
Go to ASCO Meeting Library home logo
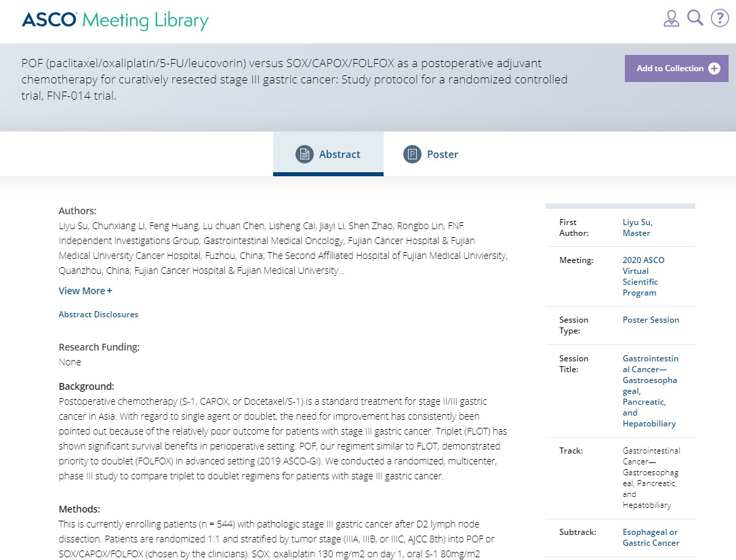[115, 20]
